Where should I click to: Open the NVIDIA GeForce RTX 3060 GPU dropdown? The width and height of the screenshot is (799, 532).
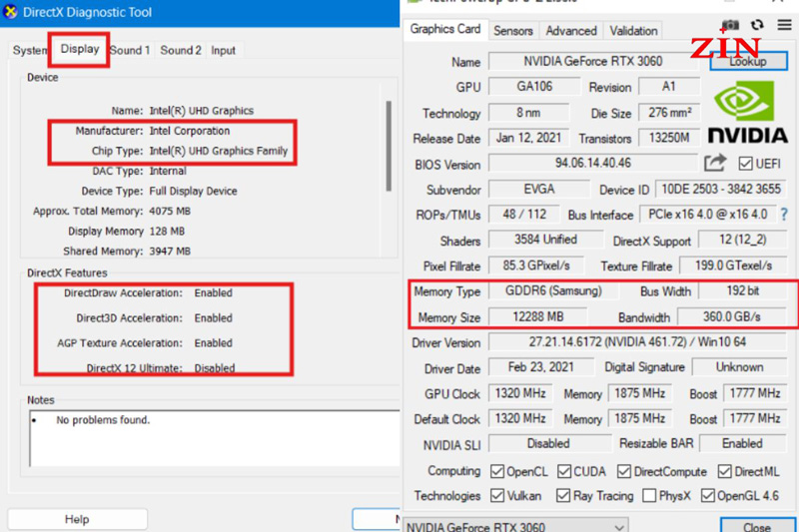pos(515,526)
